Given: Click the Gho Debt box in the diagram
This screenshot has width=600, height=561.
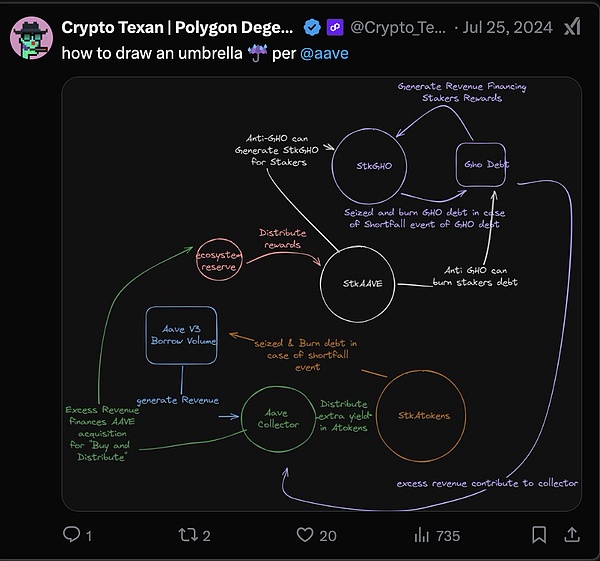Looking at the screenshot, I should [x=483, y=163].
